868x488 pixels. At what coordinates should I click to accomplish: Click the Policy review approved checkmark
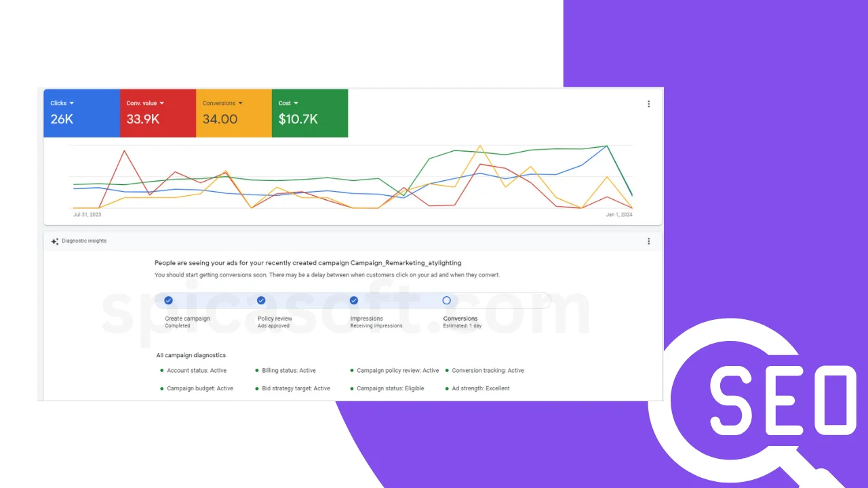[261, 300]
